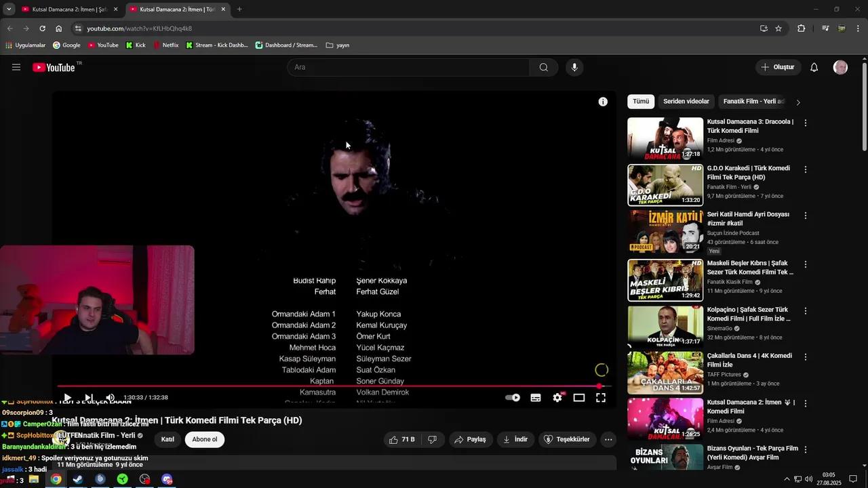Open the yayın bookmarks folder
The image size is (868, 488).
click(338, 45)
